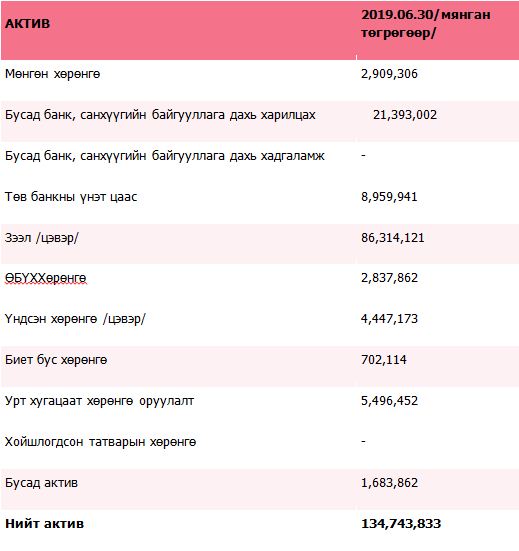This screenshot has height=551, width=519.
Task: Click the АКТИВ column header
Action: (27, 24)
